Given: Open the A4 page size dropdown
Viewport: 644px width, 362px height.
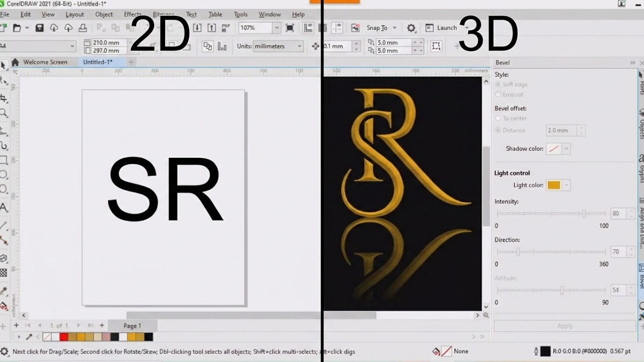Looking at the screenshot, I should 72,46.
